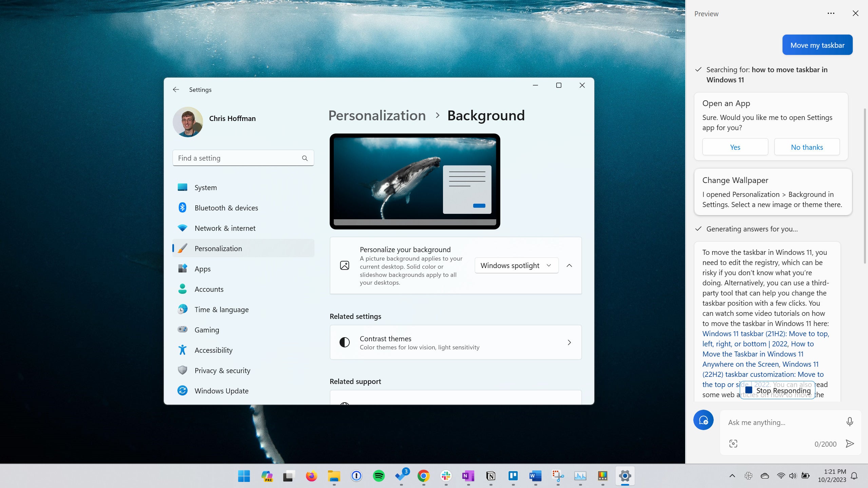The image size is (868, 488).
Task: Open Privacy & security settings
Action: point(243,370)
